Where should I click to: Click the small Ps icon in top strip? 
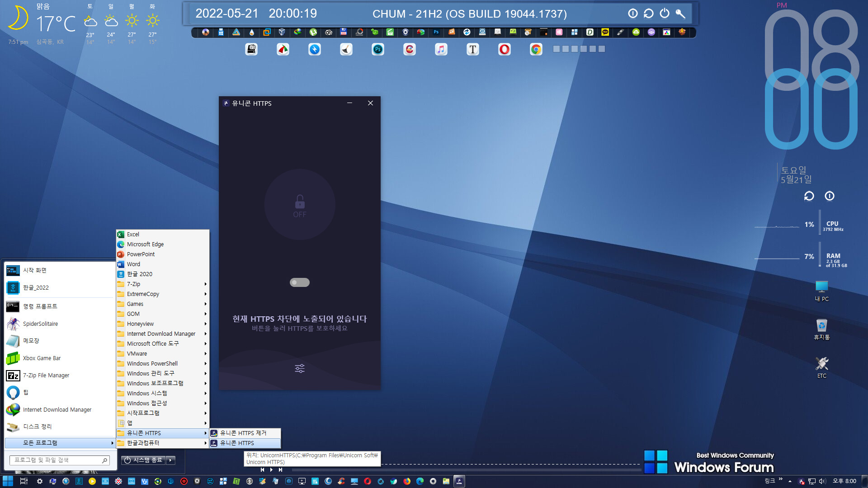pos(436,32)
